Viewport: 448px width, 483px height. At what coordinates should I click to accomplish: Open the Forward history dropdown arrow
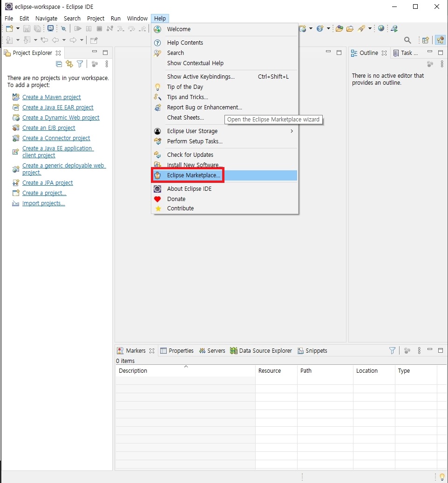pos(81,40)
